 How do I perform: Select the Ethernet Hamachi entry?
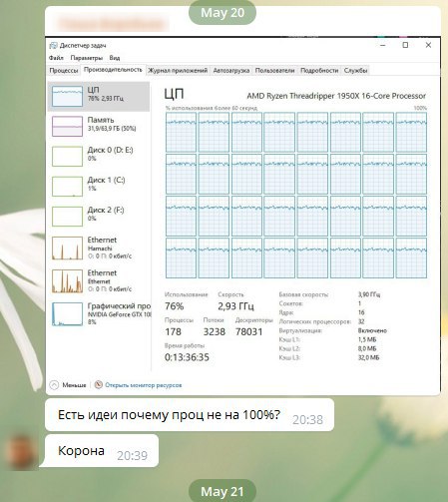(99, 248)
